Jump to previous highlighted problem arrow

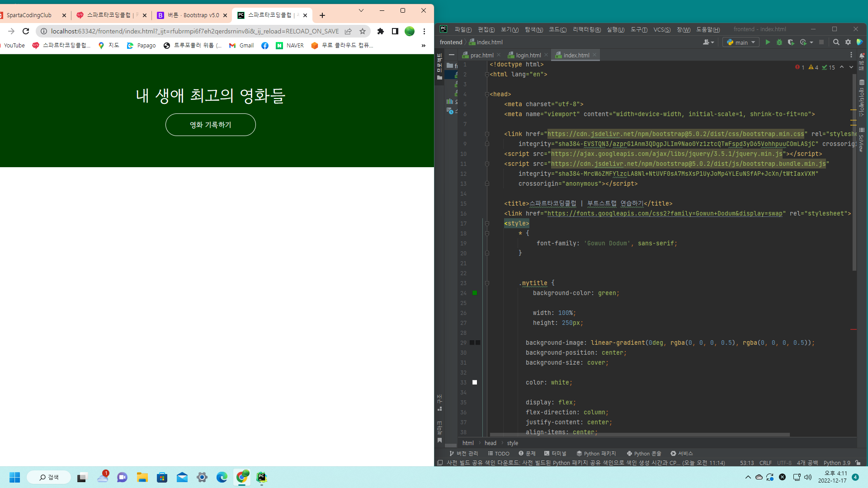tap(842, 67)
